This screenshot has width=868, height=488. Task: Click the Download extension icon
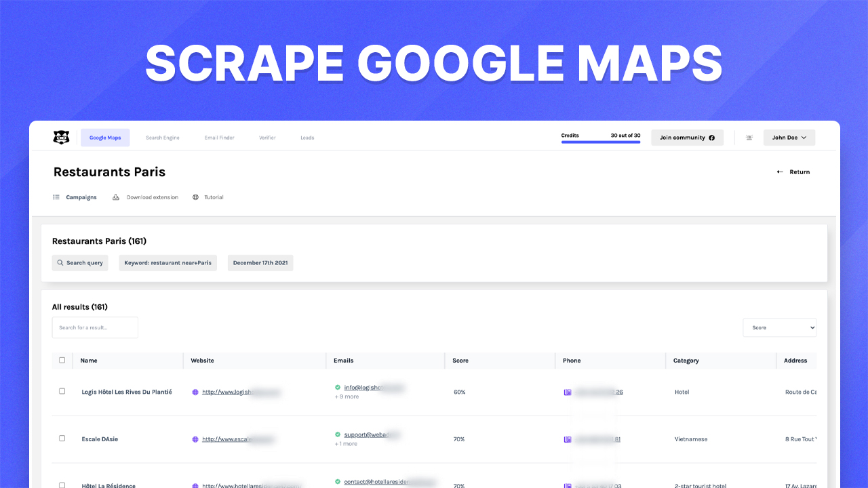(115, 197)
